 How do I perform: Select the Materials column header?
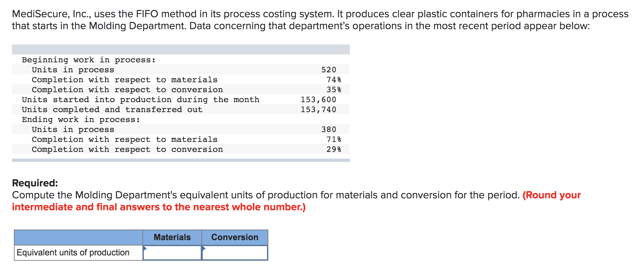pyautogui.click(x=172, y=237)
